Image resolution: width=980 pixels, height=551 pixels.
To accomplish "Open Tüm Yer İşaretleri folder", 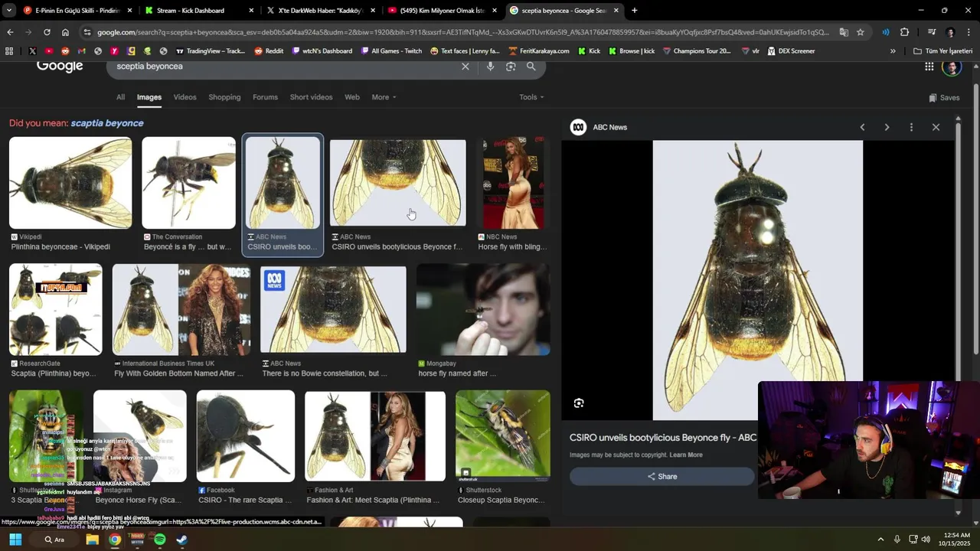I will (x=943, y=51).
